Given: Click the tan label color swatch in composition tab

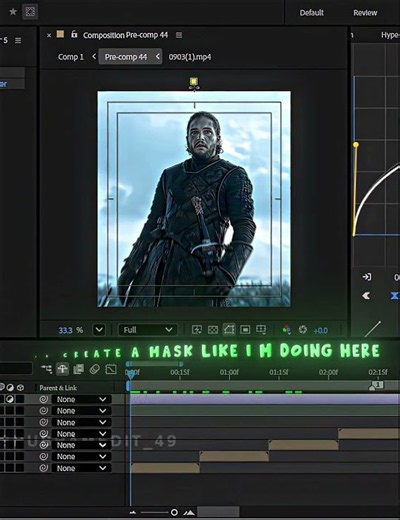Looking at the screenshot, I should click(x=60, y=34).
